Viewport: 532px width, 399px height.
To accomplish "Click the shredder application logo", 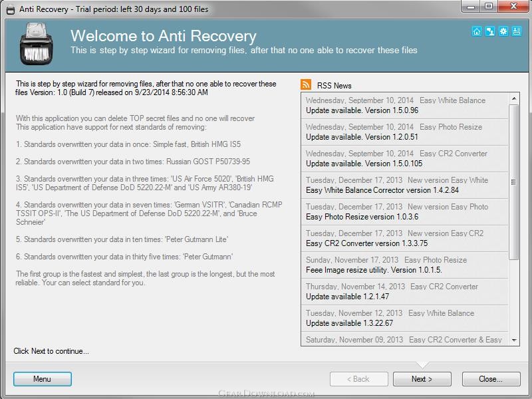I will coord(37,44).
